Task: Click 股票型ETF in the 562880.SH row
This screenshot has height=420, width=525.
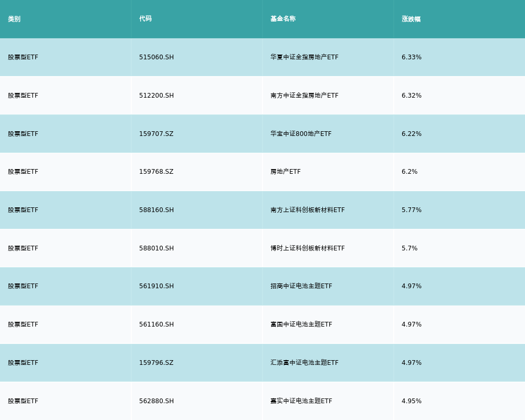Action: click(x=23, y=401)
